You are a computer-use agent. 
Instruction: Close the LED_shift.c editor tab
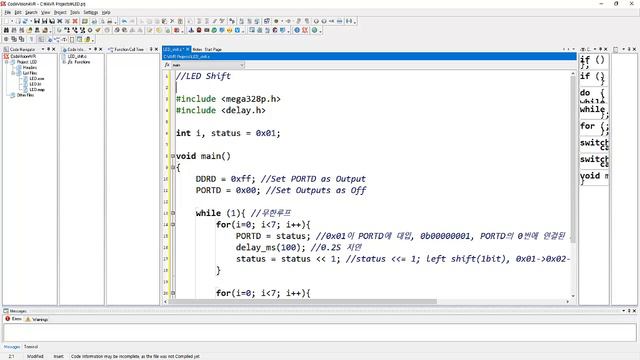pos(188,49)
